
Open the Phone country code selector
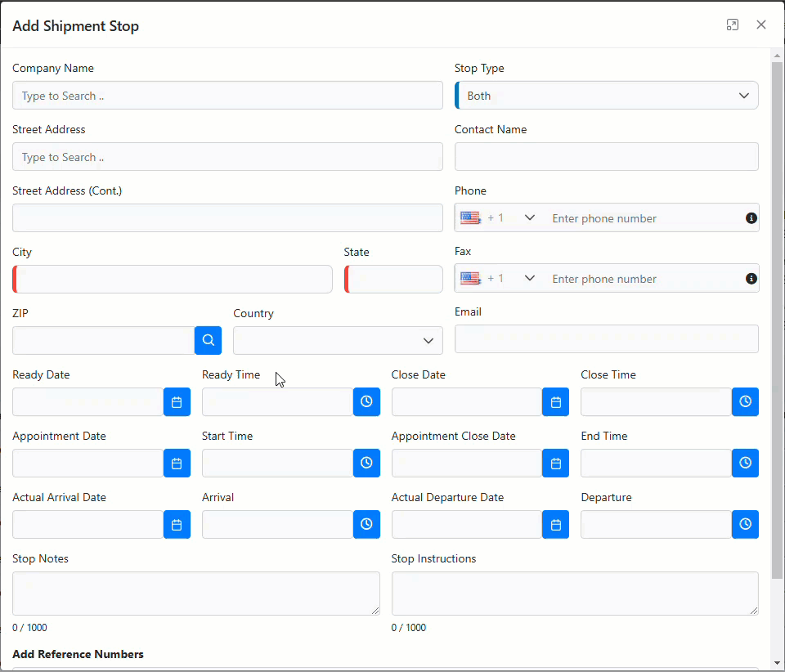point(498,218)
